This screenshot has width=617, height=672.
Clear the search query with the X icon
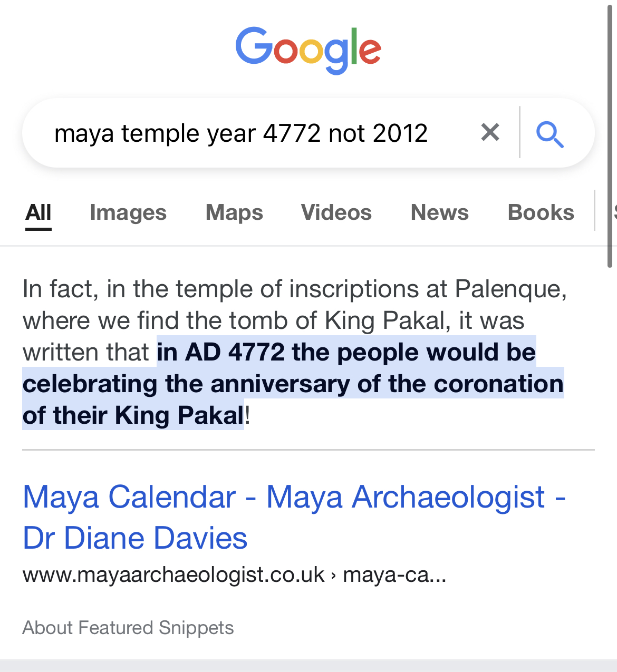click(490, 132)
